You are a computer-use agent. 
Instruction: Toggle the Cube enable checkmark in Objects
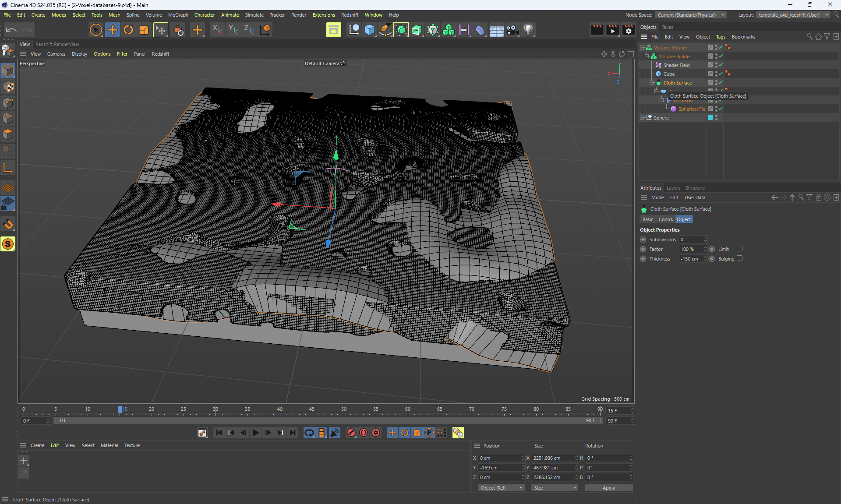click(721, 74)
